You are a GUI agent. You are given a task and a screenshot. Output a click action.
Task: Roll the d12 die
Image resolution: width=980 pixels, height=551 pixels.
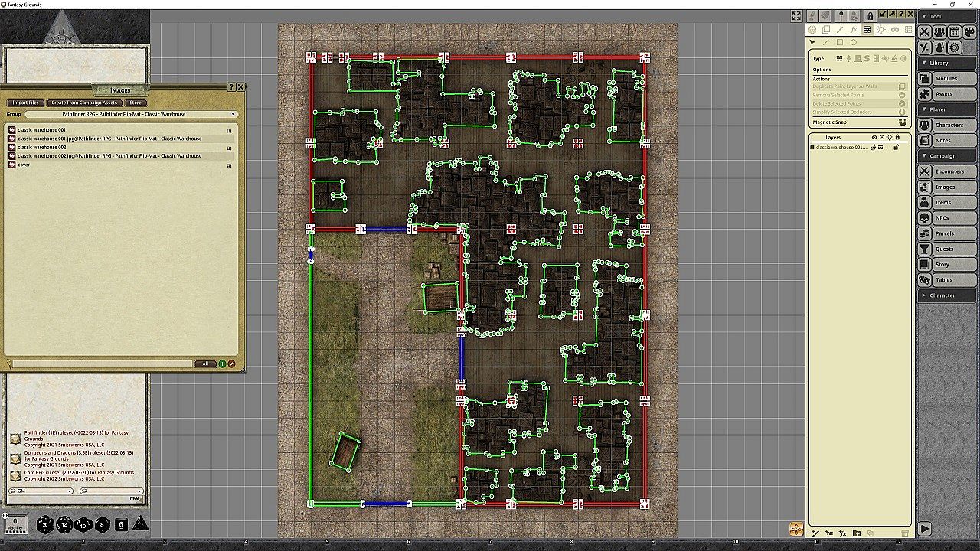pos(64,525)
